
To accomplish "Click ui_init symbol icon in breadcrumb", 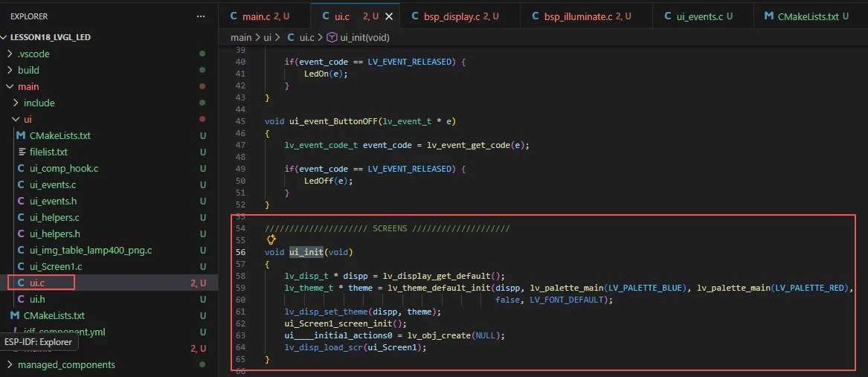I will (331, 37).
